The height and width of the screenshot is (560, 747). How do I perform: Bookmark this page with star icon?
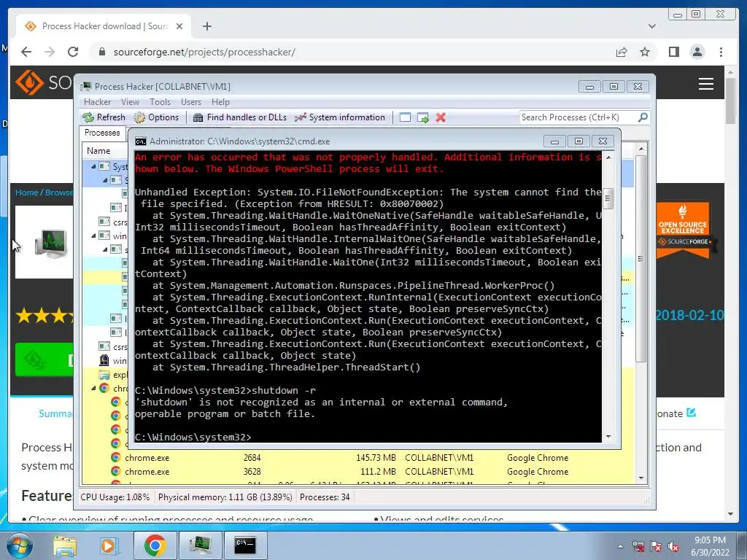pyautogui.click(x=645, y=52)
